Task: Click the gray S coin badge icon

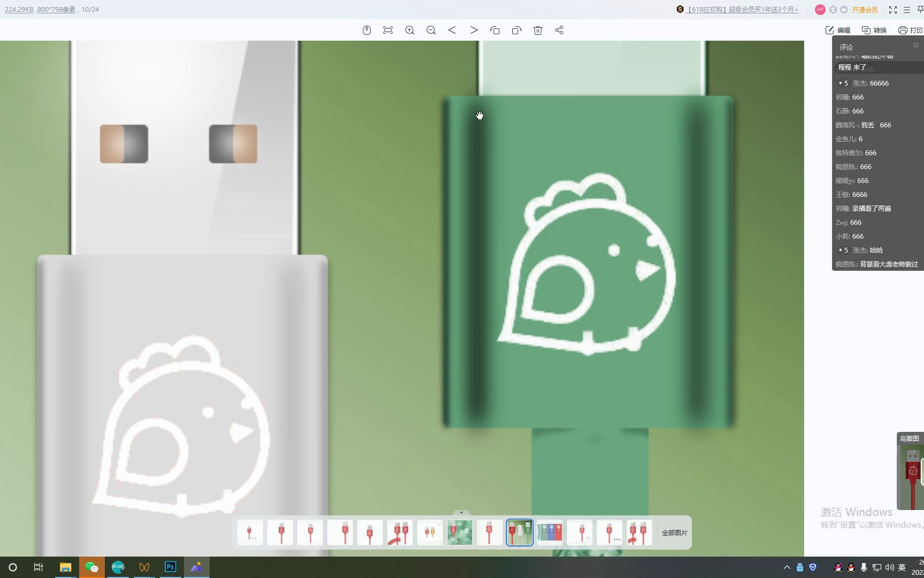Action: pos(833,10)
